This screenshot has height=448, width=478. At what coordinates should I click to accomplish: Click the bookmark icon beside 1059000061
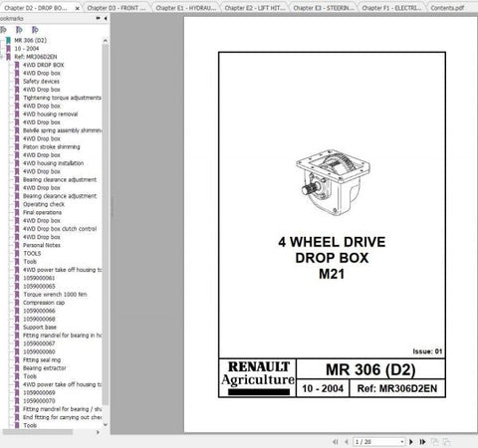pyautogui.click(x=17, y=278)
